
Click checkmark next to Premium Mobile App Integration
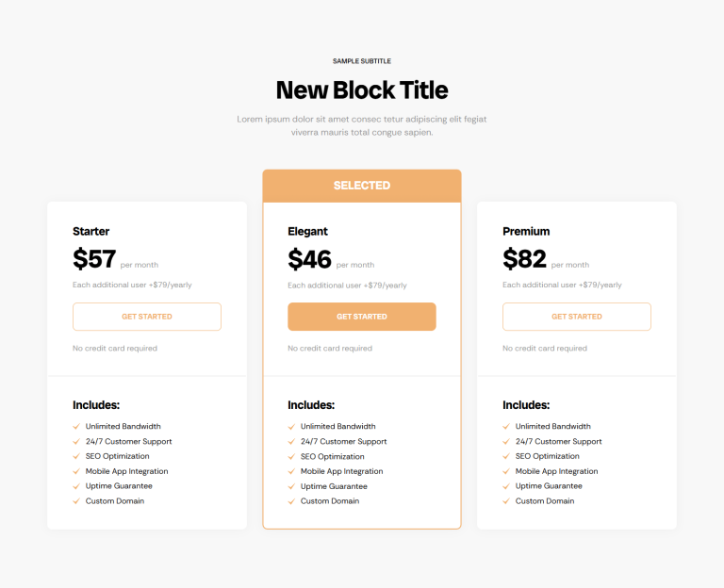tap(506, 471)
